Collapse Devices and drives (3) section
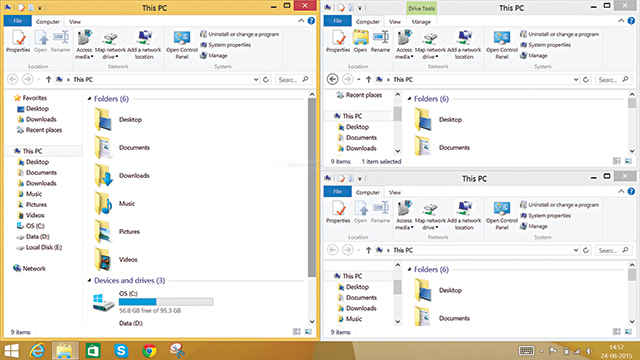 pyautogui.click(x=90, y=280)
